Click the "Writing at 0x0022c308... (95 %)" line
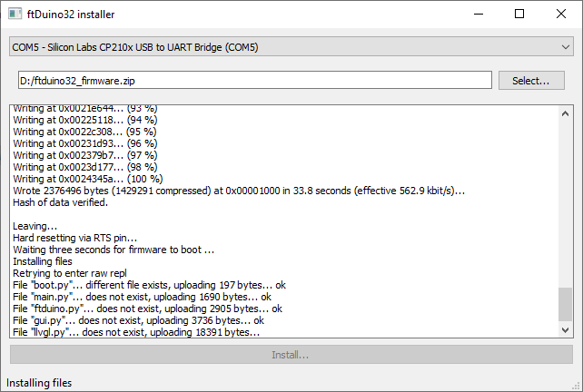 pyautogui.click(x=84, y=132)
